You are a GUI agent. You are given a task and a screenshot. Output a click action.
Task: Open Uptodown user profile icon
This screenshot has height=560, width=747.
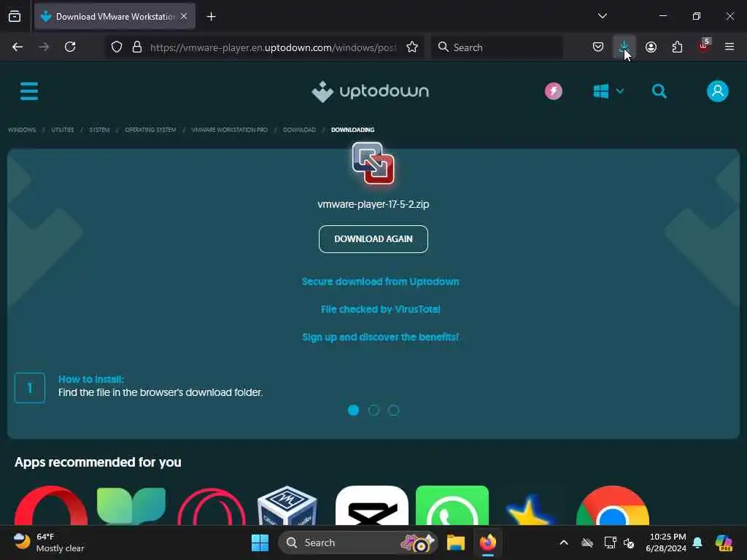(x=718, y=91)
